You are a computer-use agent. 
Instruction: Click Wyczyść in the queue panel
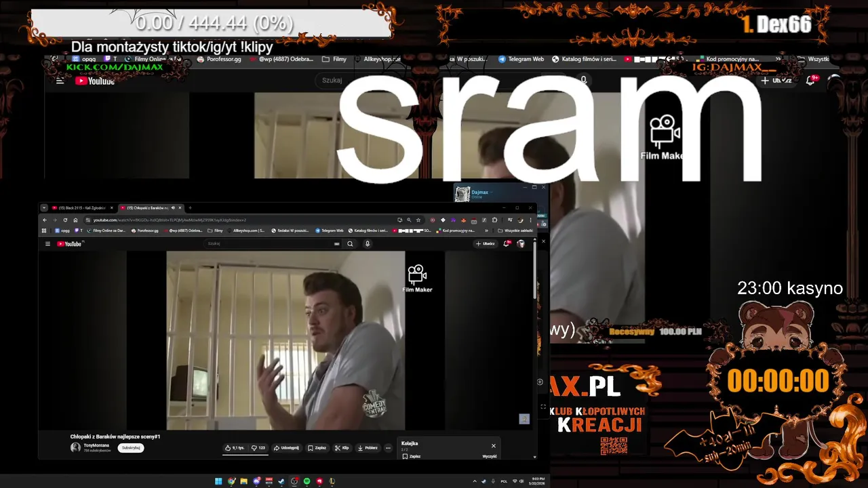click(490, 457)
